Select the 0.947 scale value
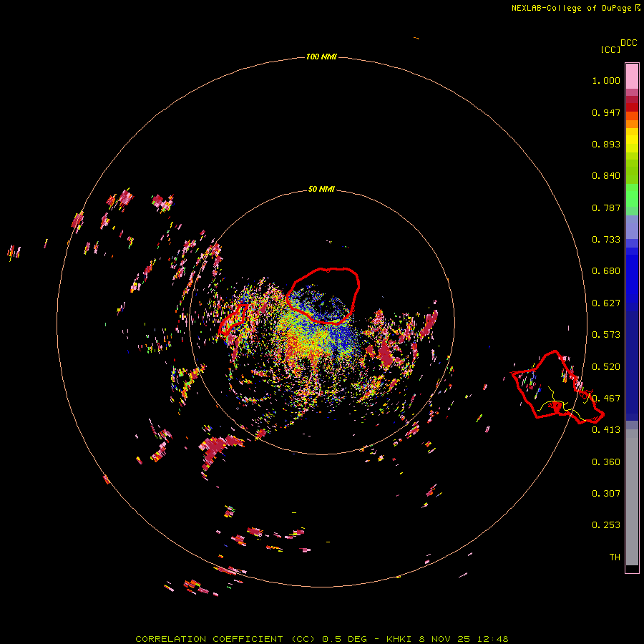 pos(606,112)
